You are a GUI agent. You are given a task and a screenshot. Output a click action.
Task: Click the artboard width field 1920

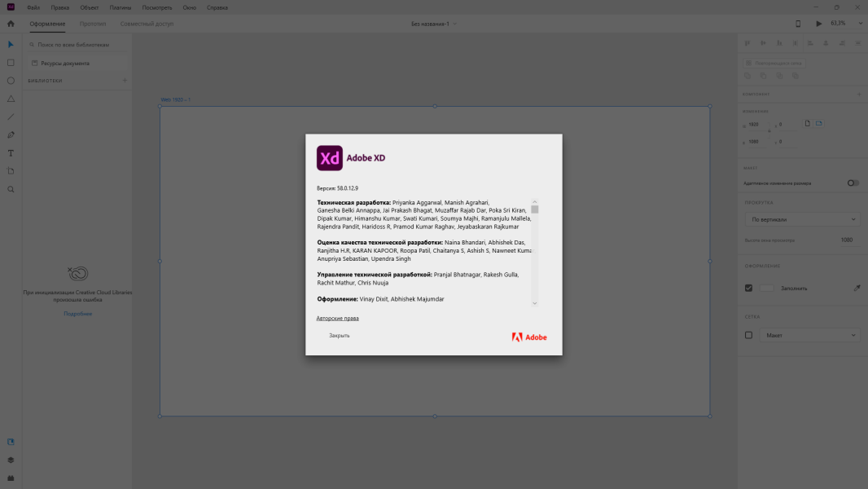tap(758, 126)
